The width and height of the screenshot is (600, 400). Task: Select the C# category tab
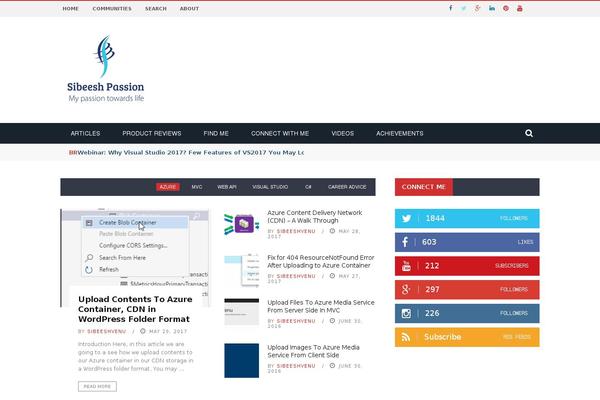(308, 187)
